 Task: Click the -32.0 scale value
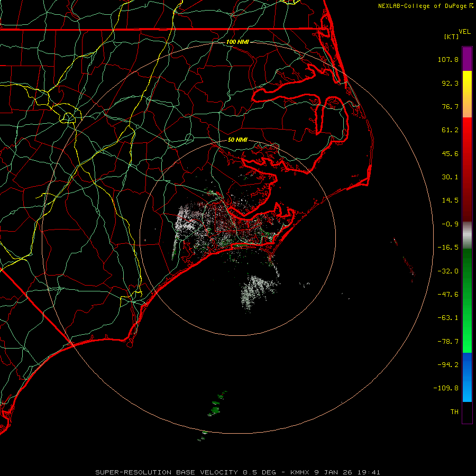tap(448, 271)
